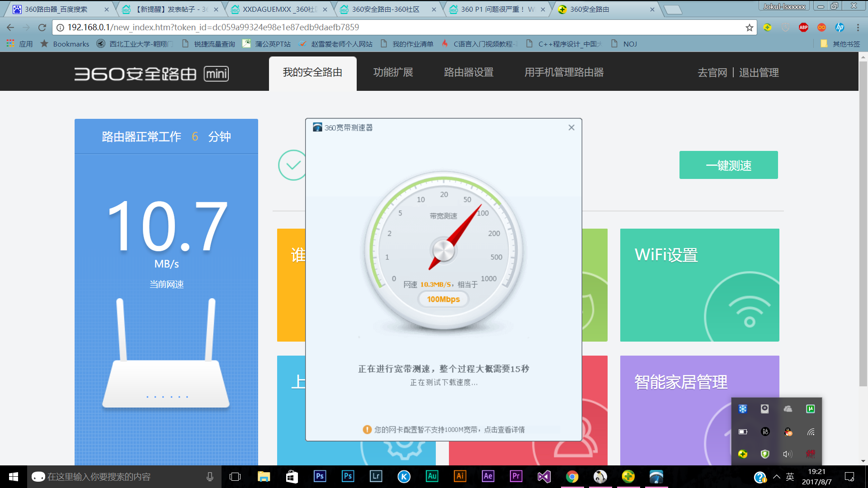Viewport: 868px width, 488px height.
Task: Start a speed test with 一键测速
Action: [728, 165]
